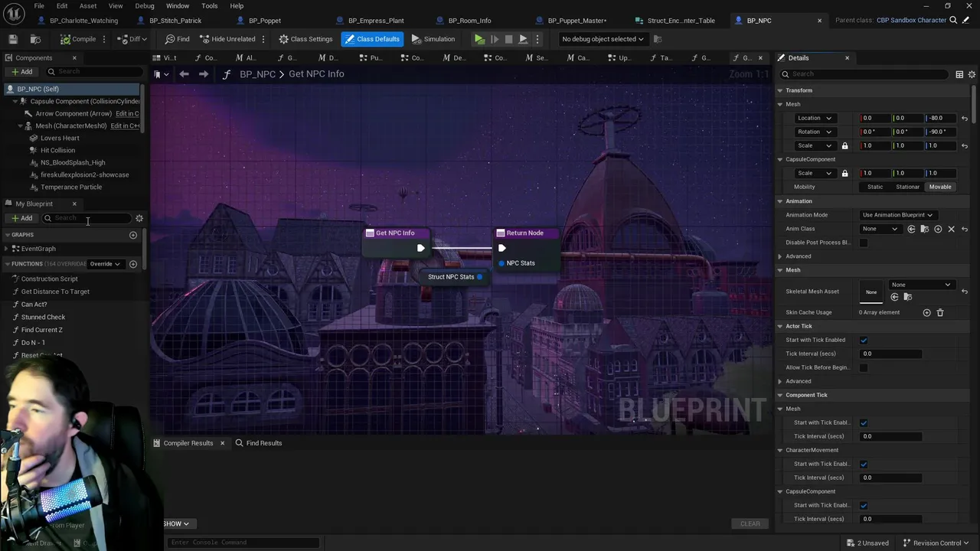
Task: Click Add in Components panel
Action: coord(21,72)
